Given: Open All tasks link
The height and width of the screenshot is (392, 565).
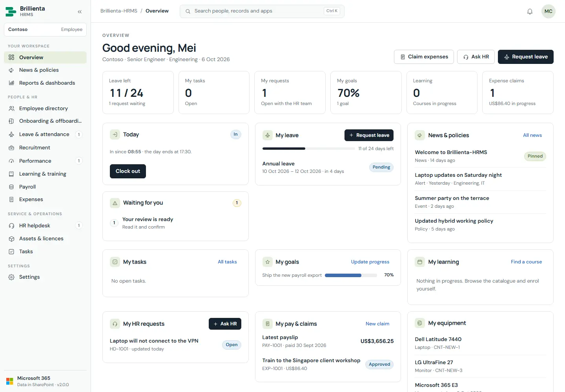Looking at the screenshot, I should tap(227, 262).
